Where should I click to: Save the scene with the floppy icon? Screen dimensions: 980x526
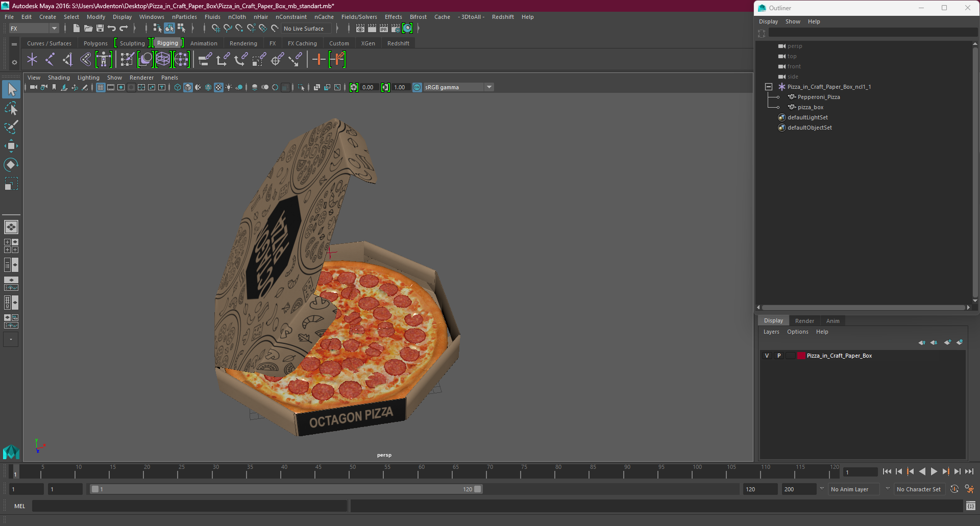[100, 29]
